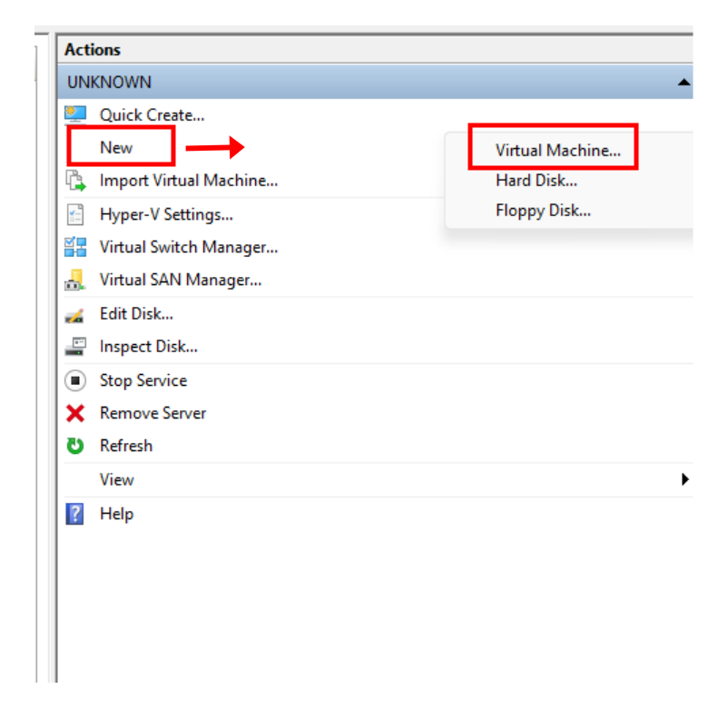Select Virtual Machine... from the New submenu
728x709 pixels.
557,151
